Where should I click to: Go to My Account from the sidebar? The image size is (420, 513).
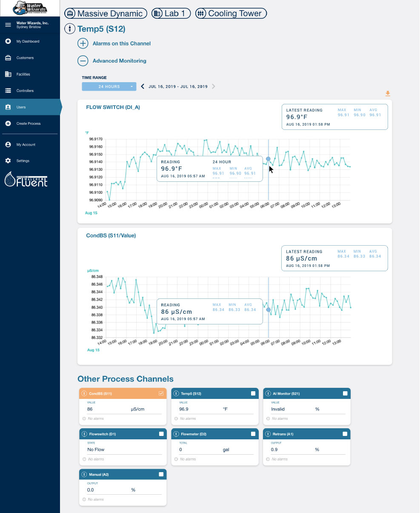[8, 144]
